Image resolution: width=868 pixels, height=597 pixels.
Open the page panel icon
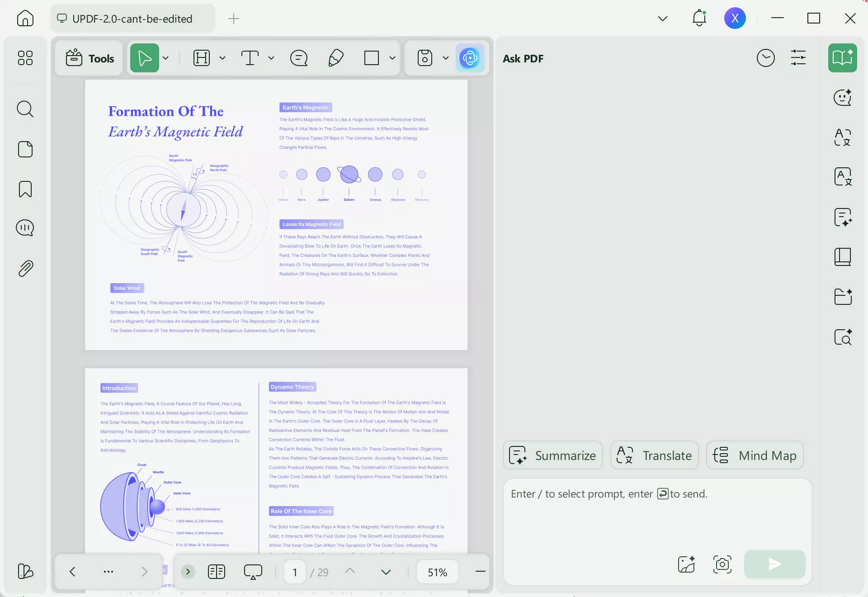(x=25, y=149)
